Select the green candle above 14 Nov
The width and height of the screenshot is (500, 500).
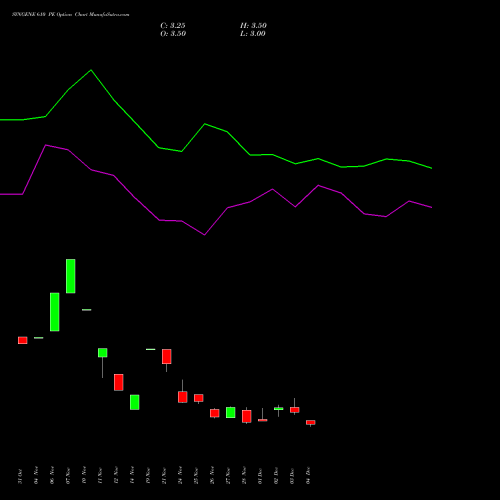pos(135,402)
